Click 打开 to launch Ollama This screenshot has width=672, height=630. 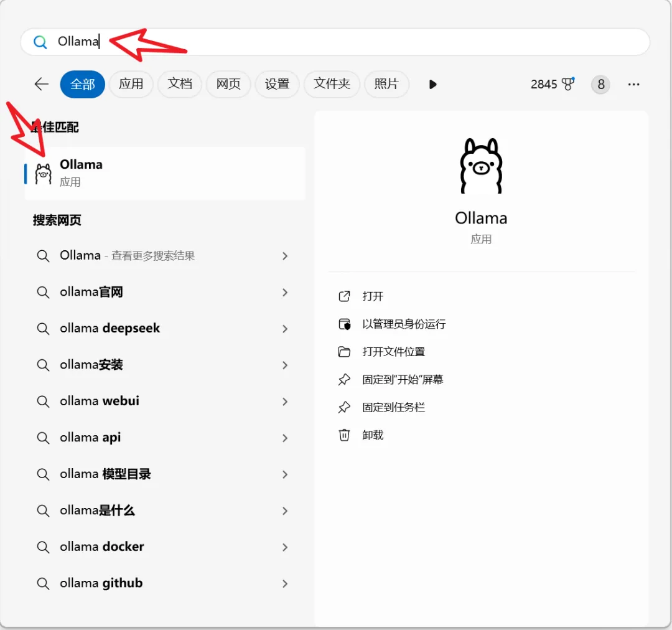373,296
